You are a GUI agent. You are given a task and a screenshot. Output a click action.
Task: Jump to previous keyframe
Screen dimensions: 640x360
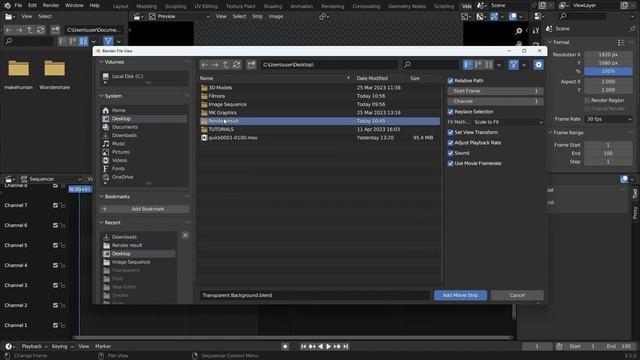[312, 347]
